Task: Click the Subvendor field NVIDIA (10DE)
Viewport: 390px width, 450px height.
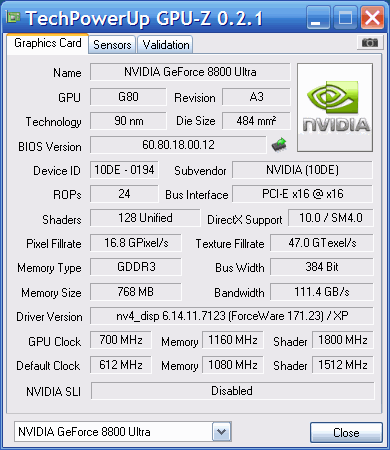Action: click(x=302, y=170)
